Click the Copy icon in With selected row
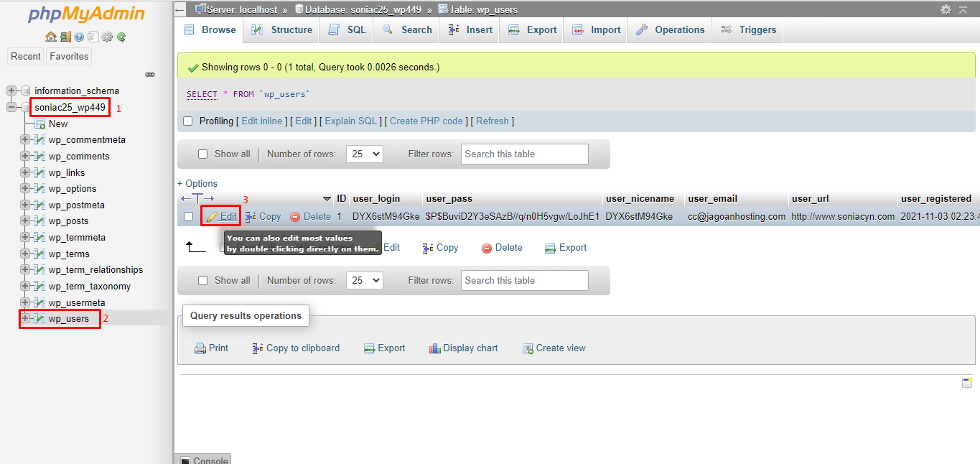Viewport: 980px width, 464px height. point(428,248)
